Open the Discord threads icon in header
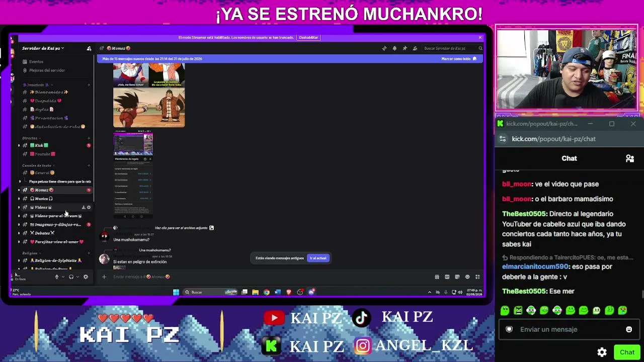 (384, 48)
